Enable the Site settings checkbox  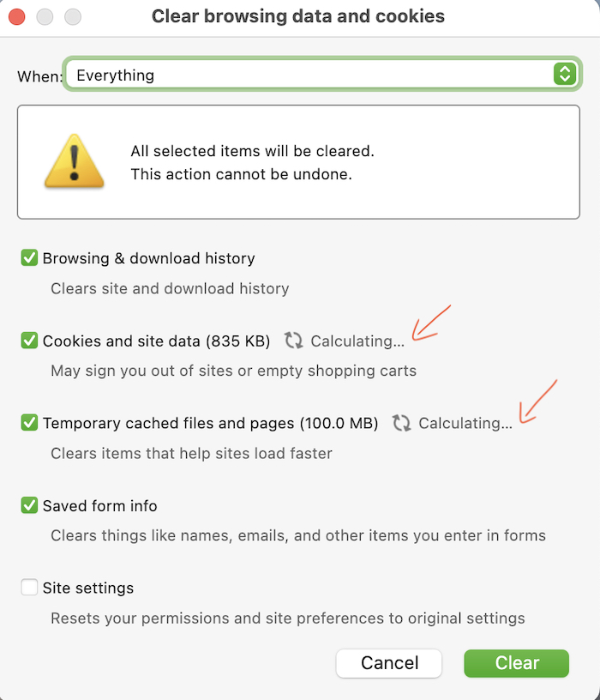(x=29, y=587)
